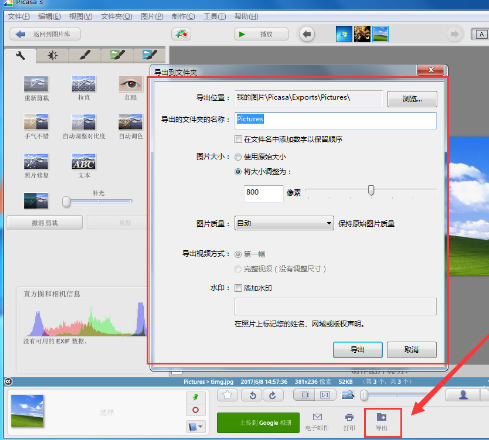Viewport: 489px width, 440px height.
Task: Click the green upload to Google button
Action: click(258, 423)
